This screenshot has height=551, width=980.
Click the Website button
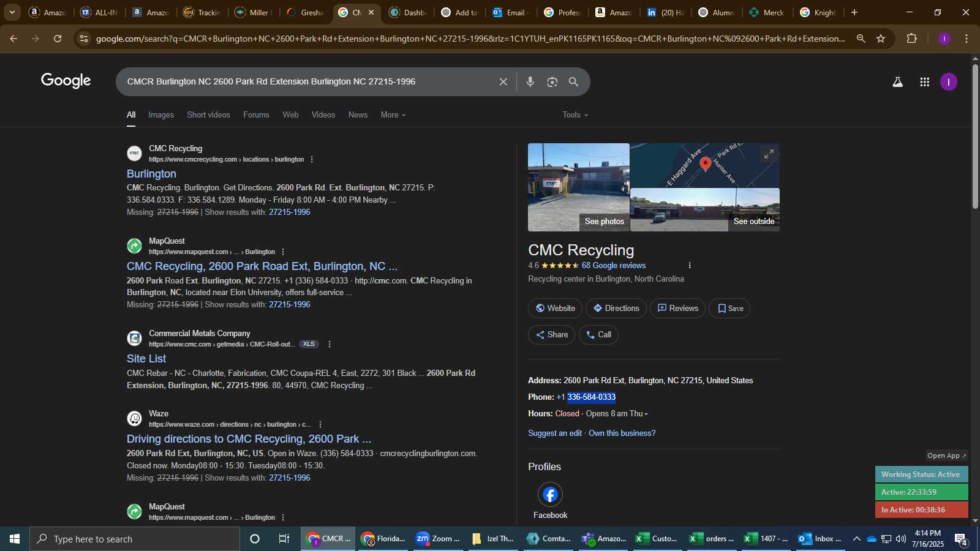coord(556,309)
